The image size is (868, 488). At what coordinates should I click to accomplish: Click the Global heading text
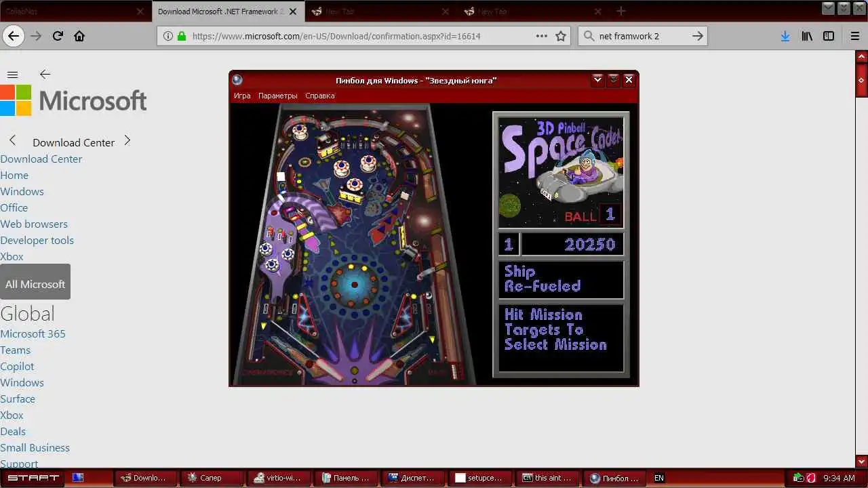tap(27, 314)
